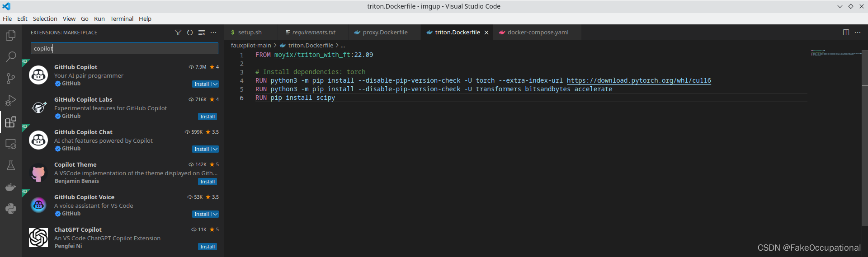The width and height of the screenshot is (868, 257).
Task: Click the moyix/triton_with_ft image name
Action: click(x=312, y=55)
